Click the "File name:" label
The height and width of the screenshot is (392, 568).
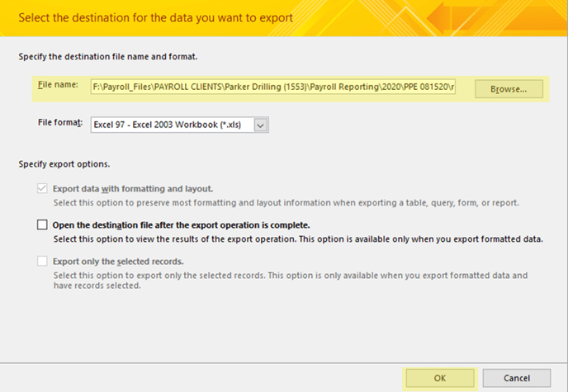pos(60,86)
